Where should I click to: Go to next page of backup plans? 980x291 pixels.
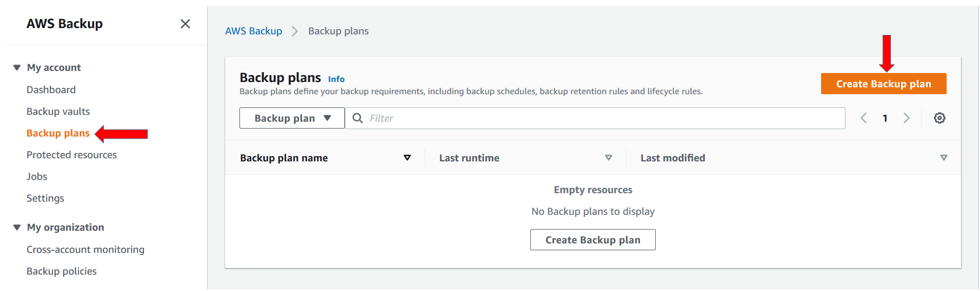coord(906,118)
